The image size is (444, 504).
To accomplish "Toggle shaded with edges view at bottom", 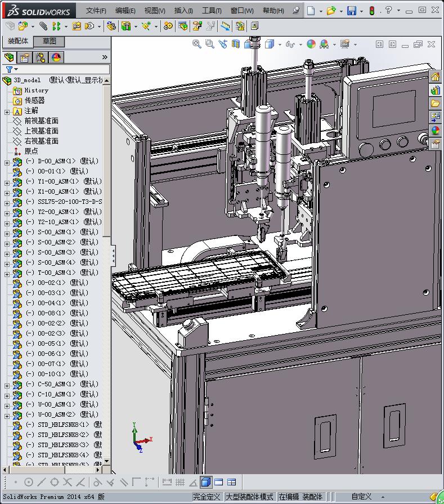I will (205, 482).
